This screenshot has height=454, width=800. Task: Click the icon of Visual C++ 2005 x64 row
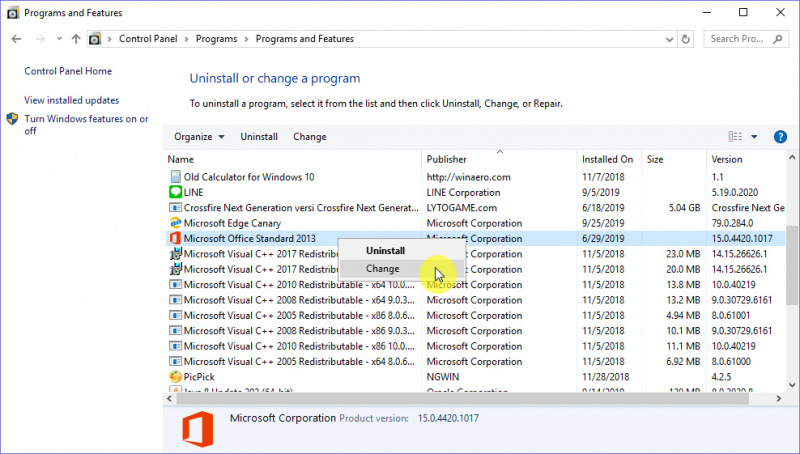point(176,361)
